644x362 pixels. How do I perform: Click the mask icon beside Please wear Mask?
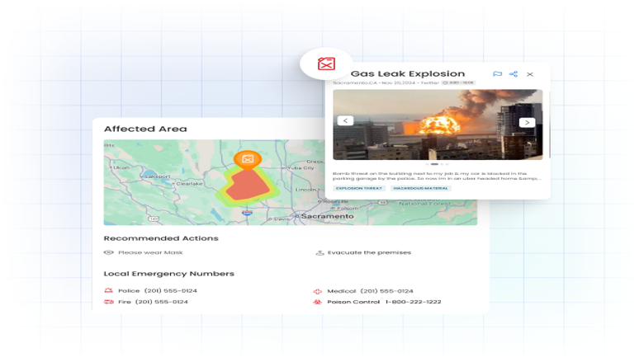click(108, 252)
